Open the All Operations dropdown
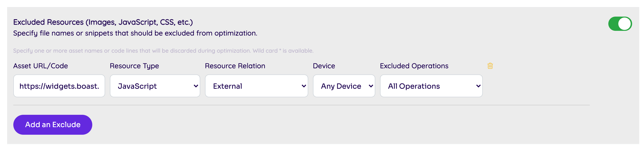Screen dimensions: 644x148 (431, 86)
